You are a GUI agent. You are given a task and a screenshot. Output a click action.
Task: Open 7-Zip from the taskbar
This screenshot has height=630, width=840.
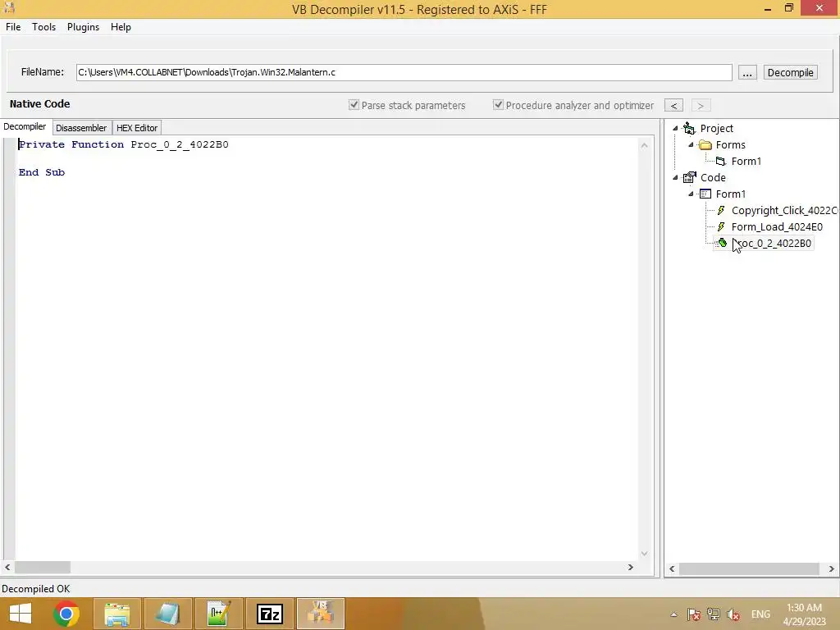269,614
